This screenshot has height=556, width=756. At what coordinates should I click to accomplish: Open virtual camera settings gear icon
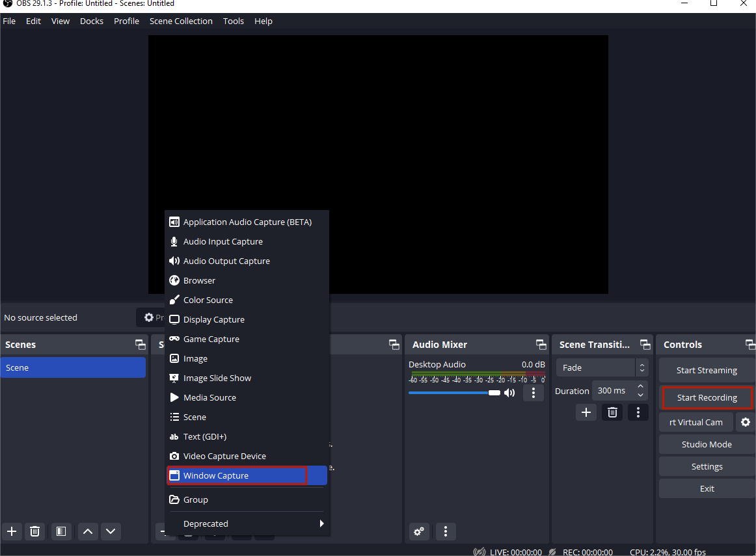click(746, 422)
